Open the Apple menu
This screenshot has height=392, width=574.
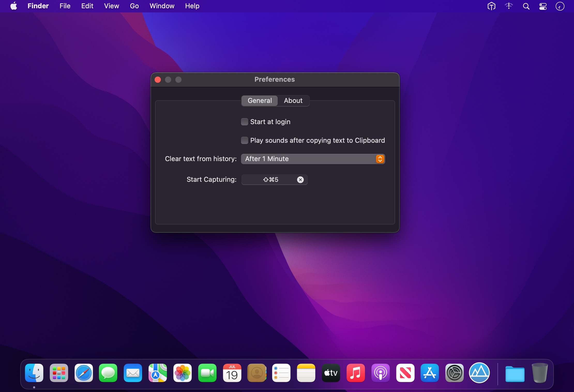(14, 6)
